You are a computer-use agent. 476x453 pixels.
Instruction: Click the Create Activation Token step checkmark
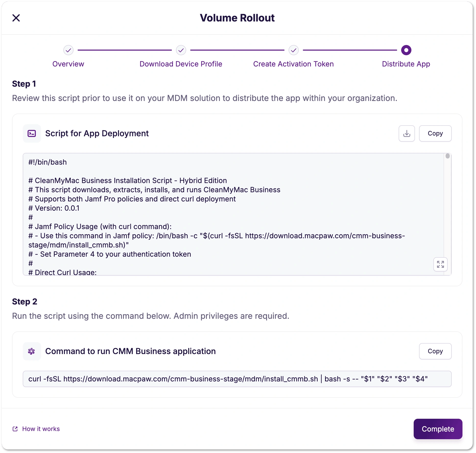[x=294, y=50]
